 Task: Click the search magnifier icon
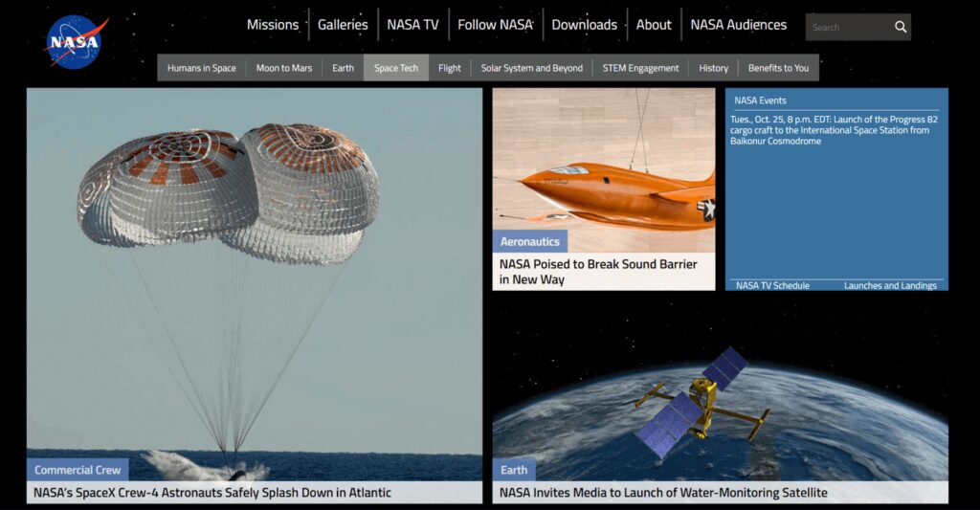pyautogui.click(x=900, y=27)
